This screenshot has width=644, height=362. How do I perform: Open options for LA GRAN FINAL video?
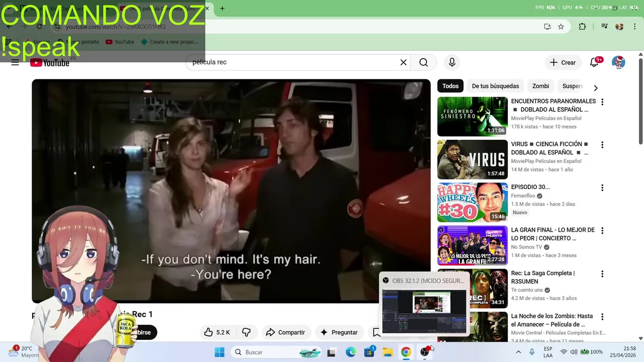pos(602,231)
